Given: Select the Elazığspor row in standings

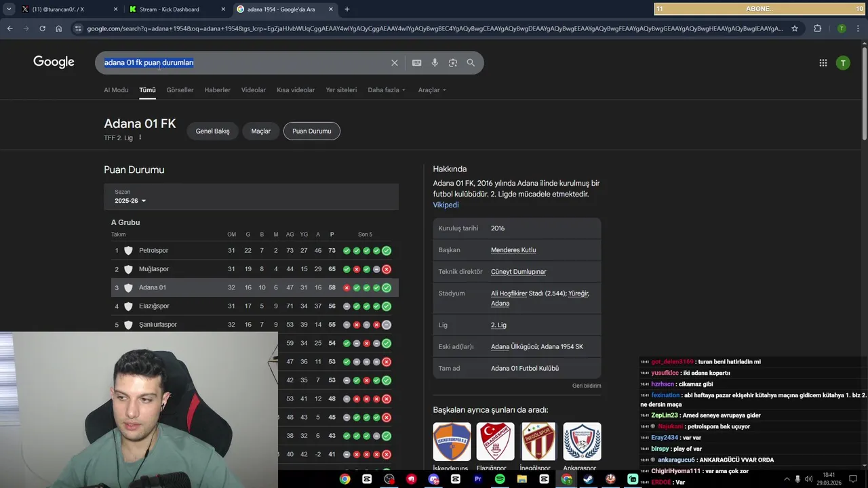Looking at the screenshot, I should tap(254, 306).
